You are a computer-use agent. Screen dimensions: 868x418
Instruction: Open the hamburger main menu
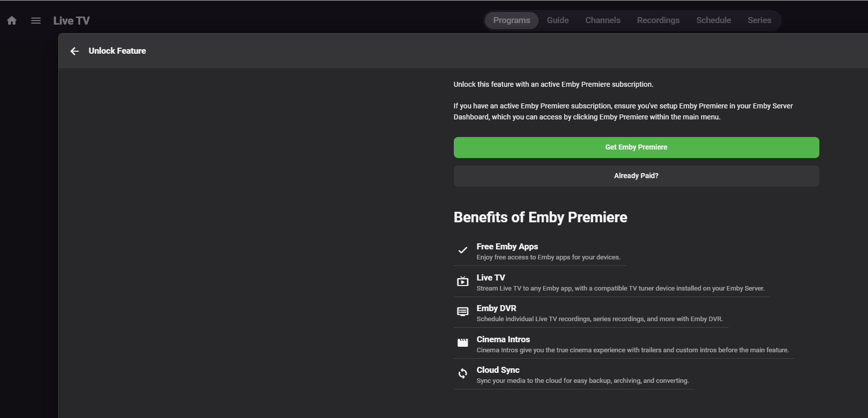pos(36,21)
